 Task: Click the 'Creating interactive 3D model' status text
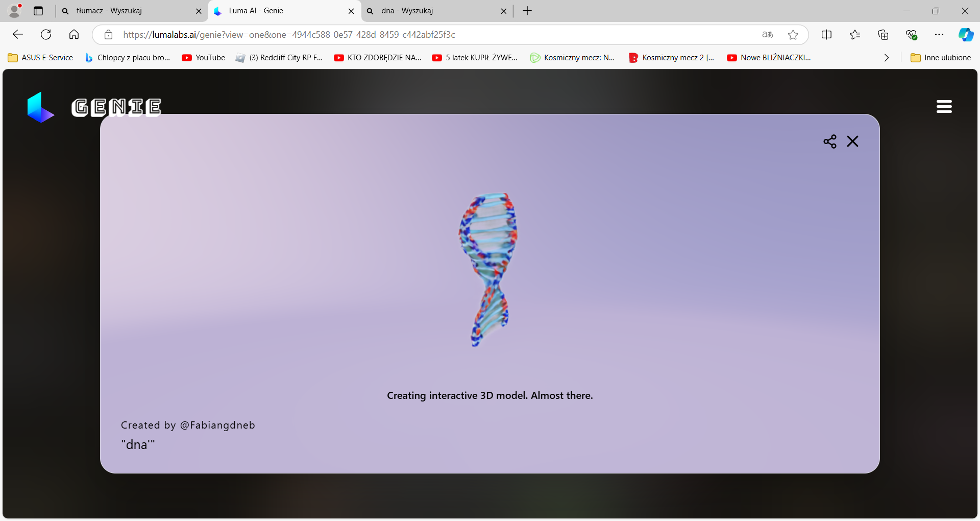pyautogui.click(x=490, y=395)
